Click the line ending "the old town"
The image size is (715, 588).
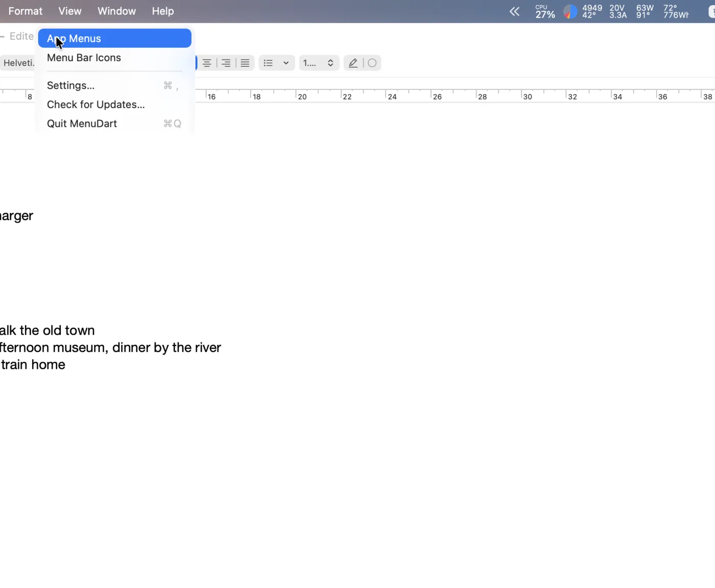point(47,331)
